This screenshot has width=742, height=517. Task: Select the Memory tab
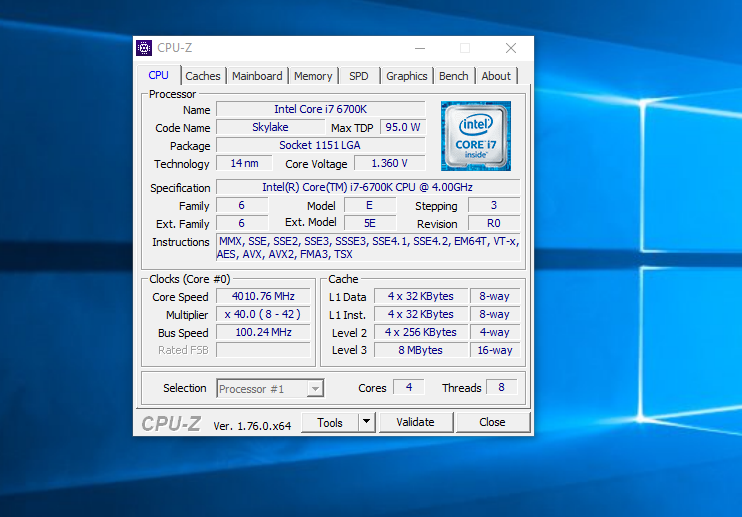[313, 76]
